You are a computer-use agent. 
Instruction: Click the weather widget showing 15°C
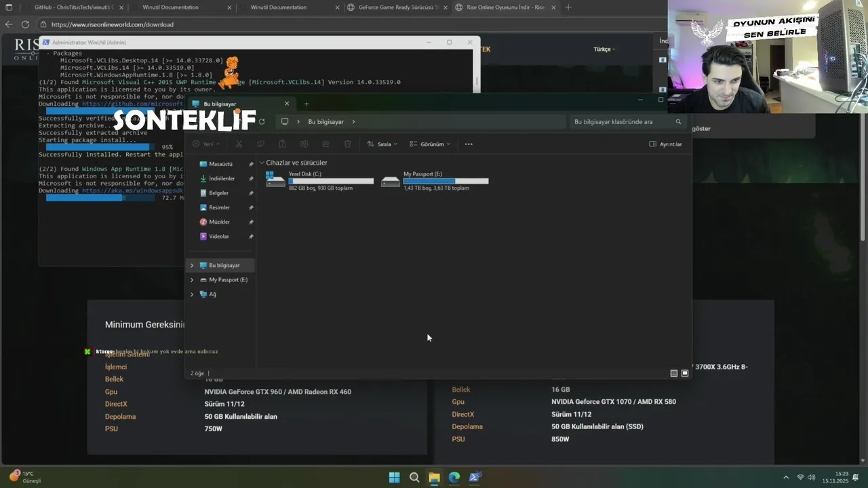(x=24, y=477)
